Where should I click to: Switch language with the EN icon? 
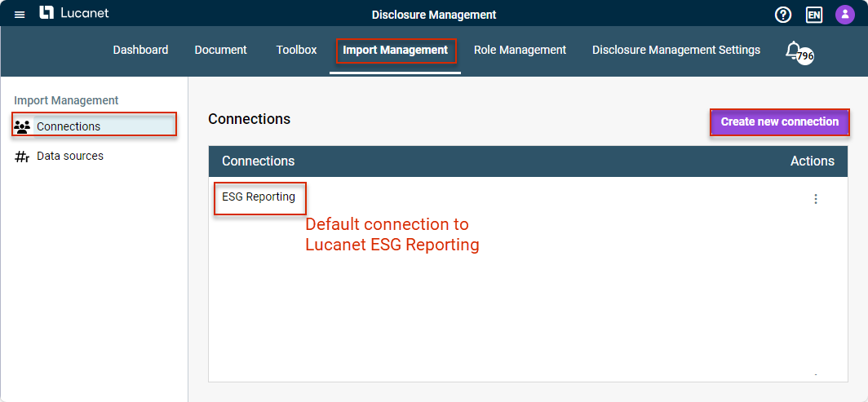point(814,15)
